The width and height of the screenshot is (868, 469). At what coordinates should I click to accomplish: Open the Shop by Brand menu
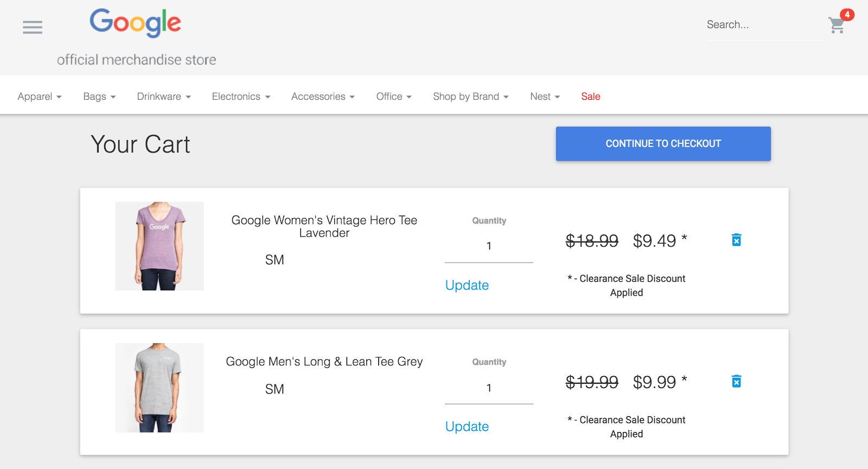click(x=470, y=97)
